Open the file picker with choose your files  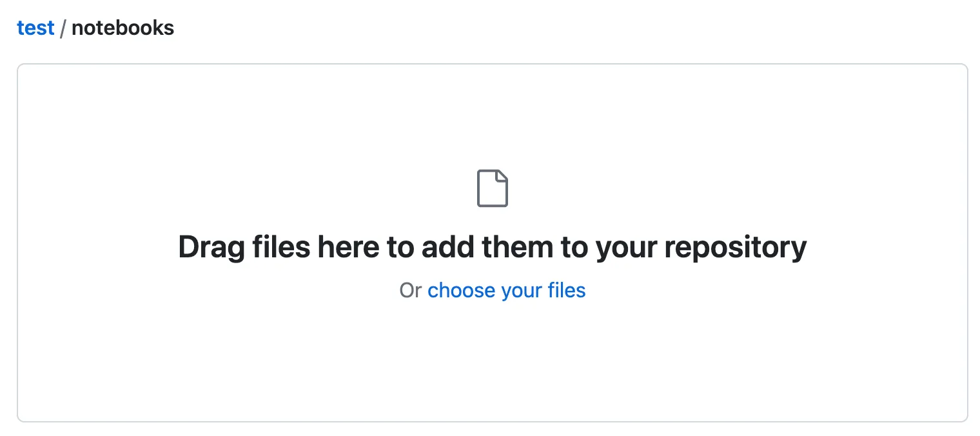pyautogui.click(x=507, y=290)
